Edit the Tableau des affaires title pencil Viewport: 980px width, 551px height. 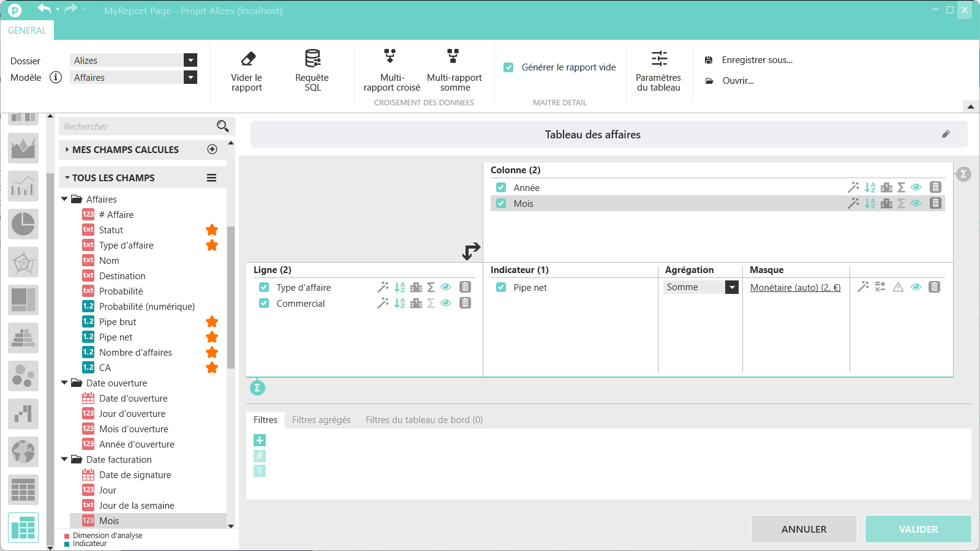click(946, 134)
